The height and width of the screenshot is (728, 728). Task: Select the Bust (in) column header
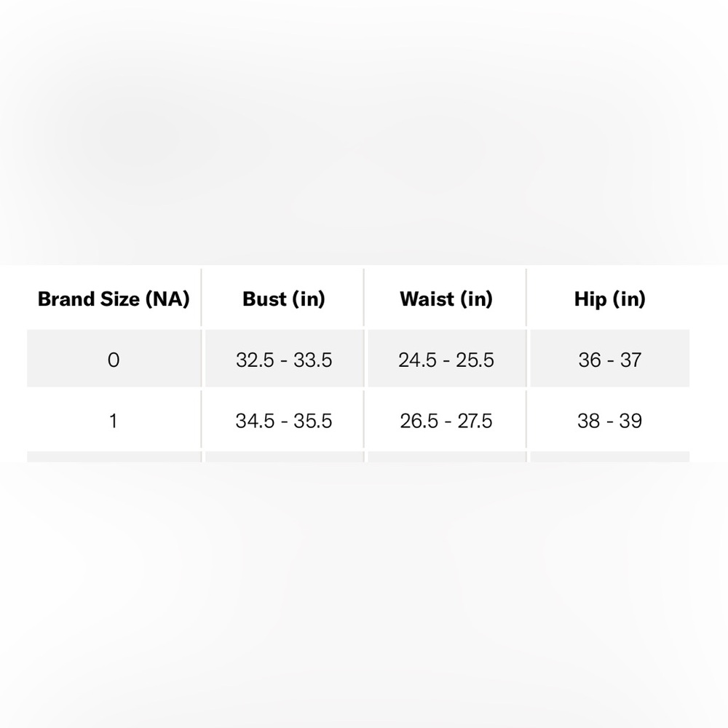coord(284,298)
